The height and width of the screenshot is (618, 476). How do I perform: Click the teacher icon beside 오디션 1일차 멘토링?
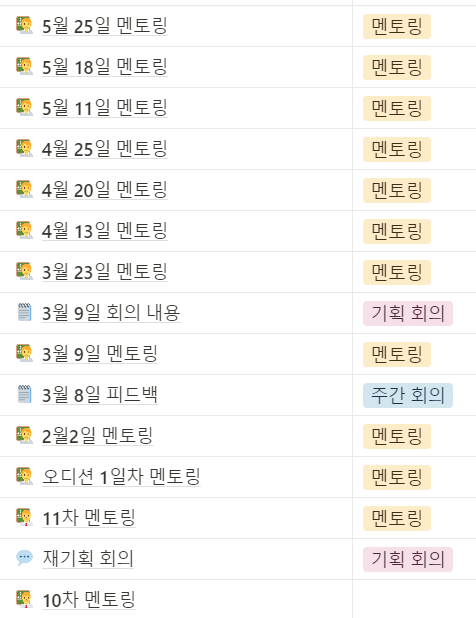[x=24, y=476]
